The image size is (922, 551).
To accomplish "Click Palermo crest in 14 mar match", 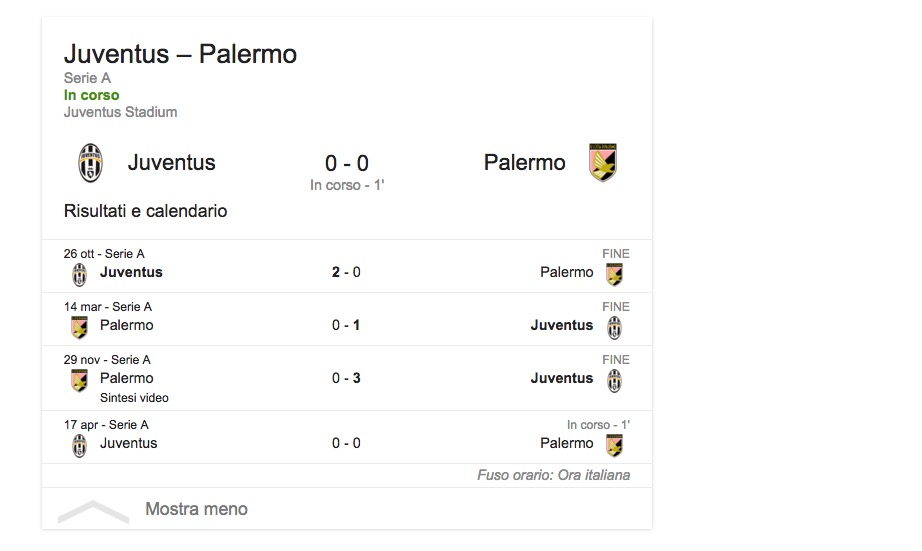I will 79,327.
